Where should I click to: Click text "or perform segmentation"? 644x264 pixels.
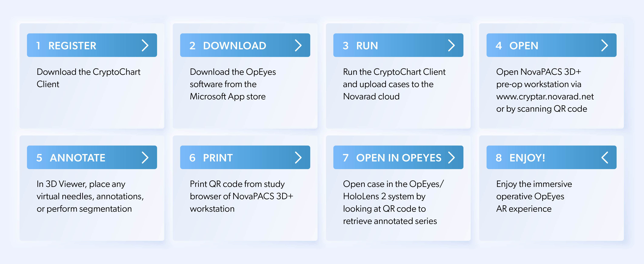[84, 209]
